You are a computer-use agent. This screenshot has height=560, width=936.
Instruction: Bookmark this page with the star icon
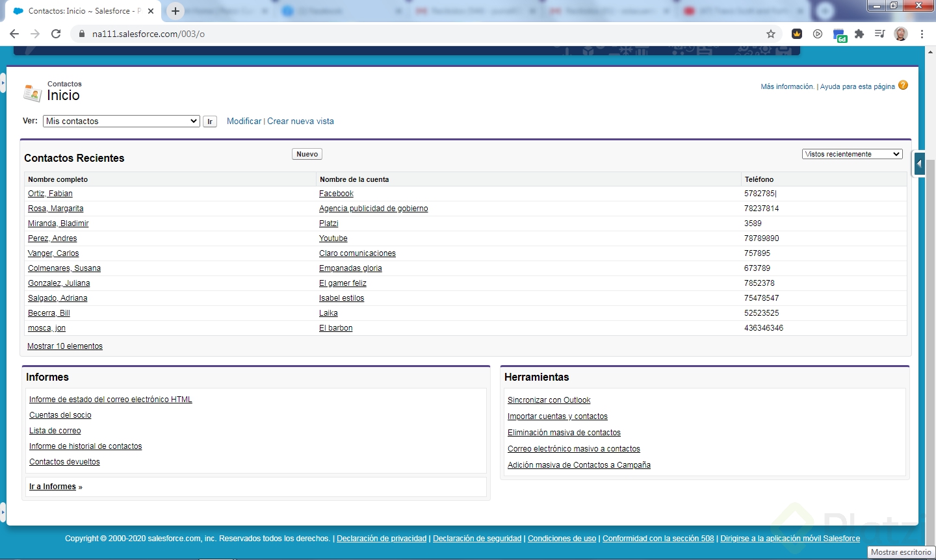[771, 34]
